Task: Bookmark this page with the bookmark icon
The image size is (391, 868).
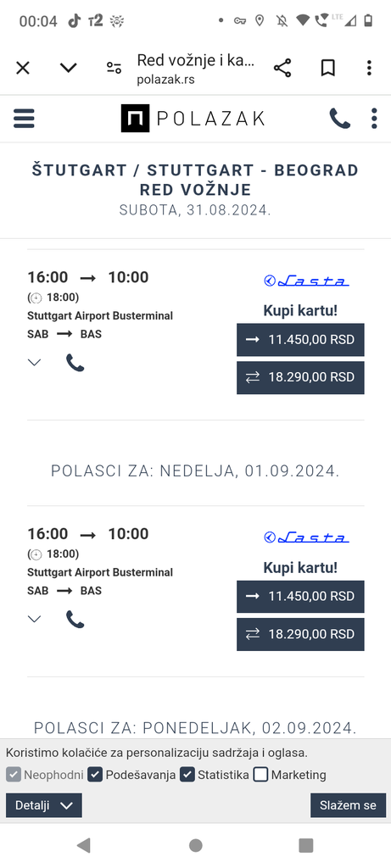Action: pyautogui.click(x=328, y=68)
